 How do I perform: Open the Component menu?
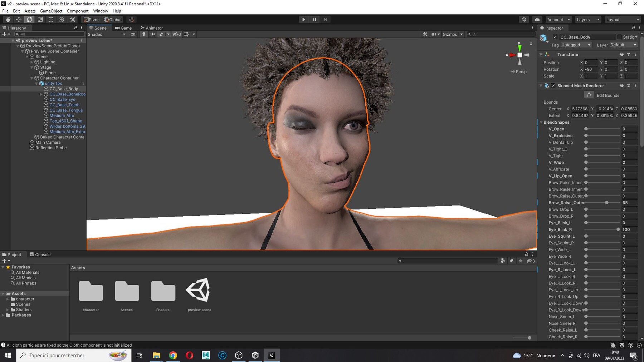(x=78, y=11)
